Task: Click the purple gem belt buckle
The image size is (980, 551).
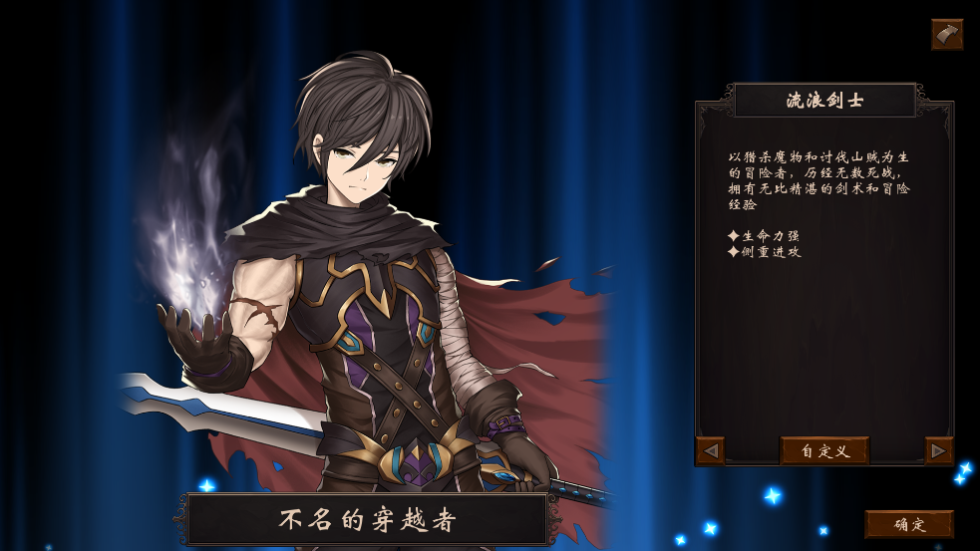Action: [x=415, y=463]
